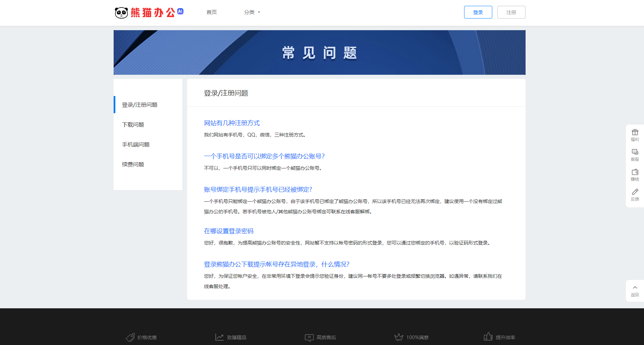Open 网站有几种注册方式 question link
Screen dimensions: 644x345
232,123
